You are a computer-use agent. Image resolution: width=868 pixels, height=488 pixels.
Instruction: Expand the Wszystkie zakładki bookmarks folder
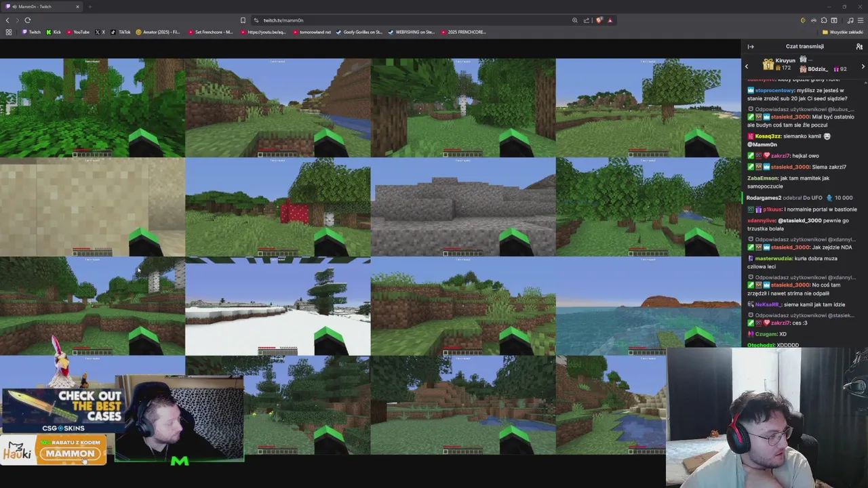(x=843, y=32)
